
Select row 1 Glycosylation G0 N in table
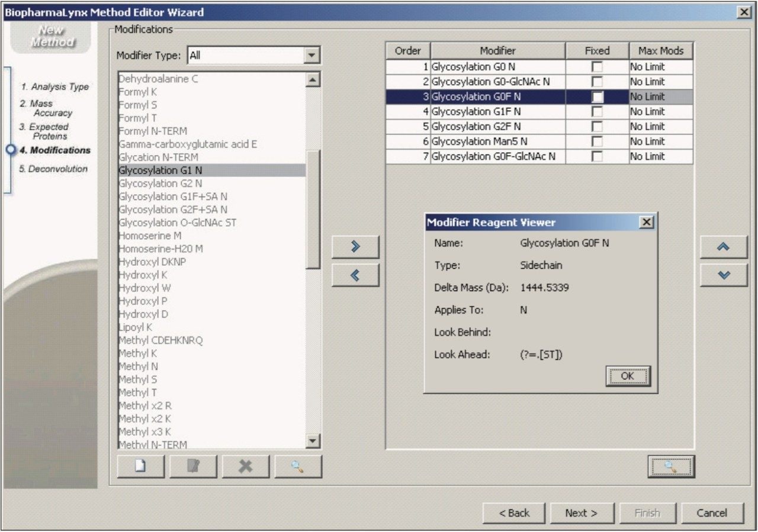(539, 67)
